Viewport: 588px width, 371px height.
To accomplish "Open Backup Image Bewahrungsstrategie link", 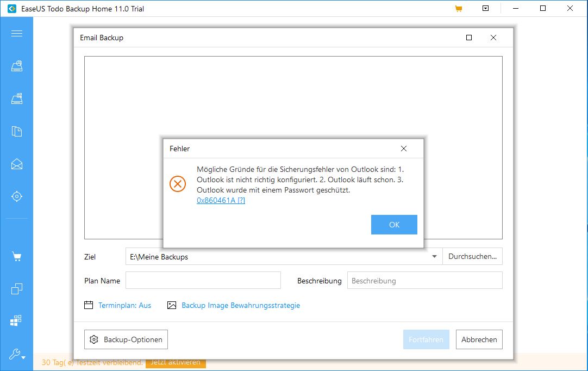I will 241,305.
